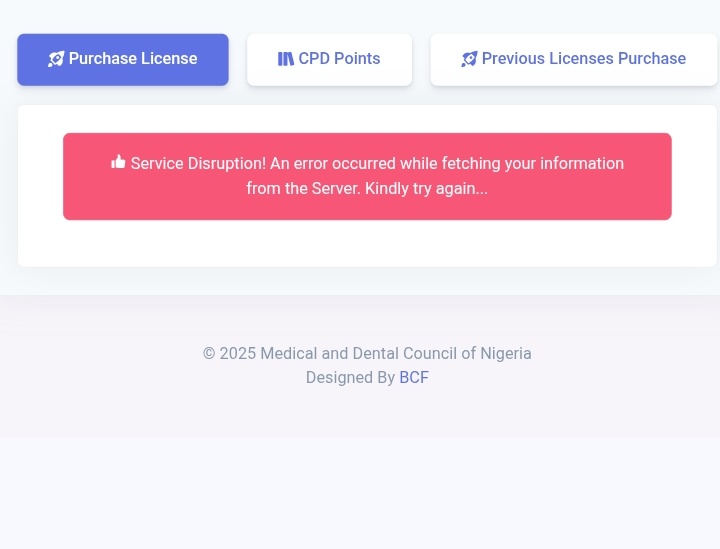Click the 2025 Medical and Dental Council copyright text
Viewport: 720px width, 549px height.
click(x=367, y=353)
